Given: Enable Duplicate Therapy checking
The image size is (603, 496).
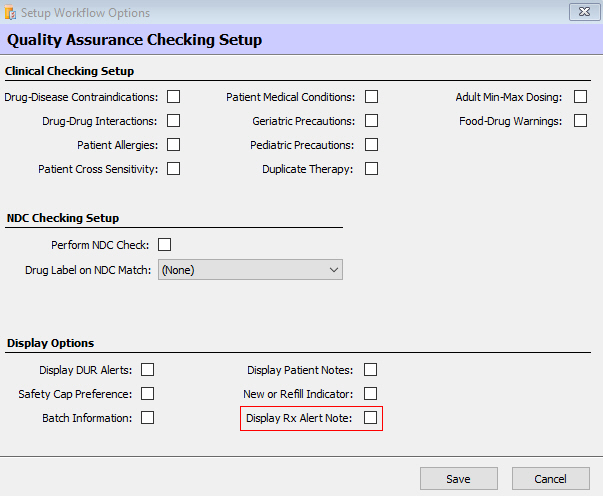Looking at the screenshot, I should (x=371, y=169).
